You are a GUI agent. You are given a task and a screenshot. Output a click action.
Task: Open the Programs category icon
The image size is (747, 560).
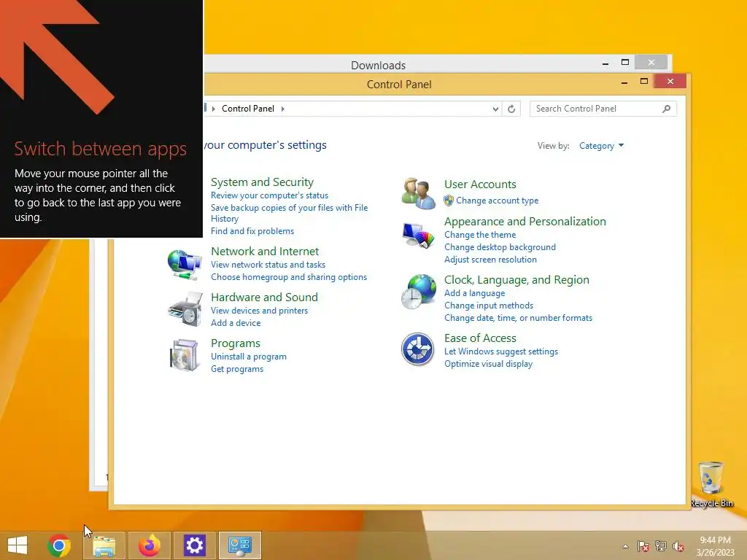pyautogui.click(x=185, y=355)
